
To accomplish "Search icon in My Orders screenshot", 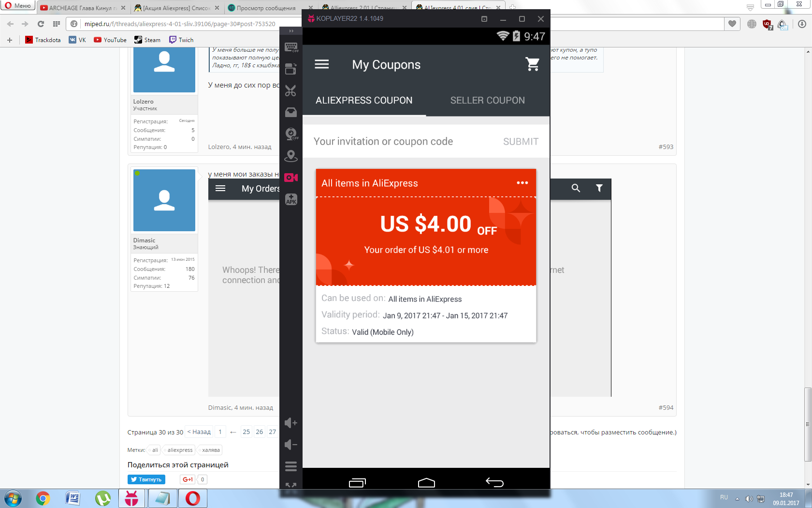I will point(576,188).
